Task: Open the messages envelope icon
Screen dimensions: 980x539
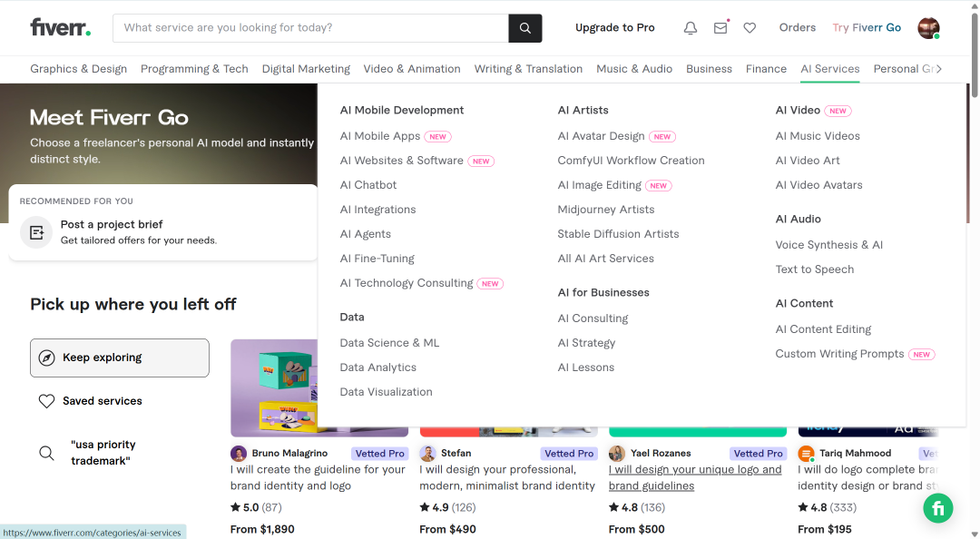Action: [x=720, y=28]
